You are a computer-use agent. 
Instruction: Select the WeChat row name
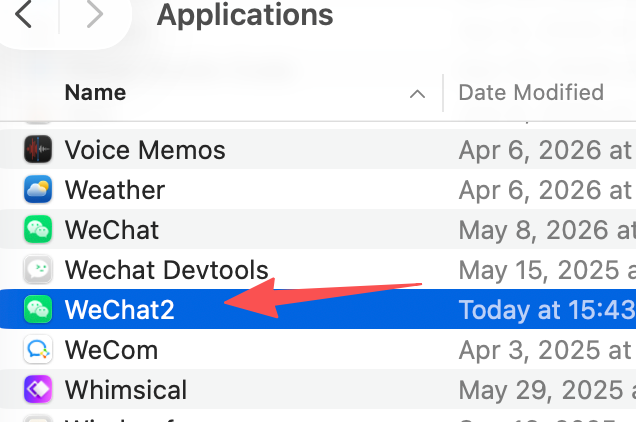[x=112, y=230]
